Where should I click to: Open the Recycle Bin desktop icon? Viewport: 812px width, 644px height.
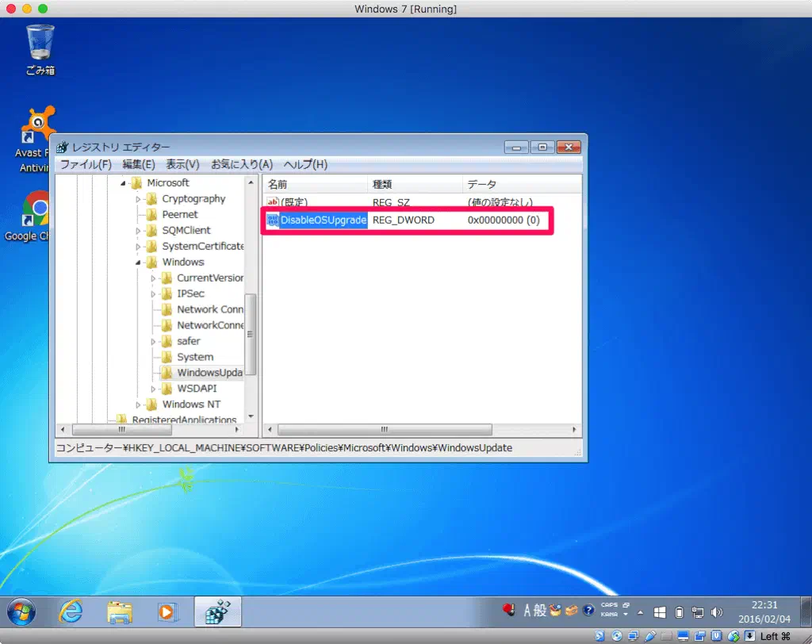click(x=40, y=48)
